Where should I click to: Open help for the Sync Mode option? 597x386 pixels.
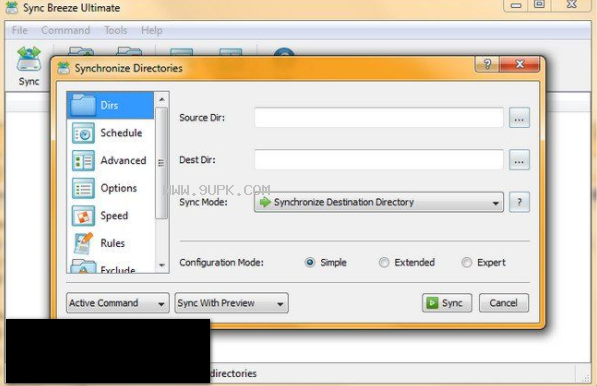click(519, 202)
